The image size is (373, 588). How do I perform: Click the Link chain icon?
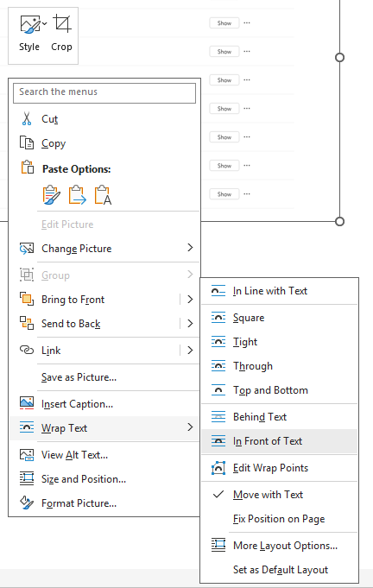(27, 350)
